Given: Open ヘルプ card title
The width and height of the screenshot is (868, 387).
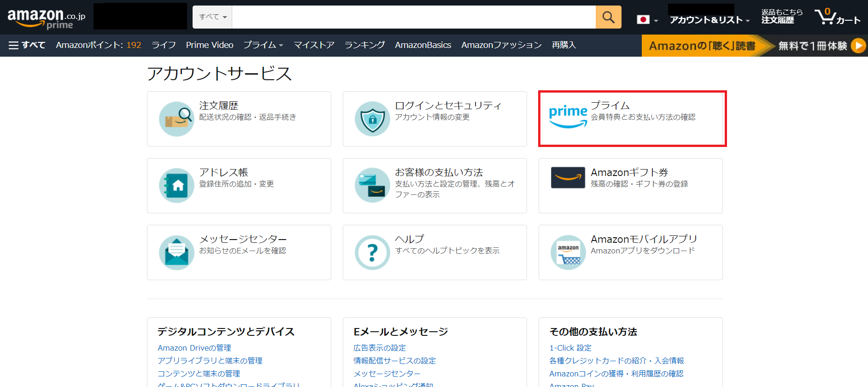Looking at the screenshot, I should (409, 239).
